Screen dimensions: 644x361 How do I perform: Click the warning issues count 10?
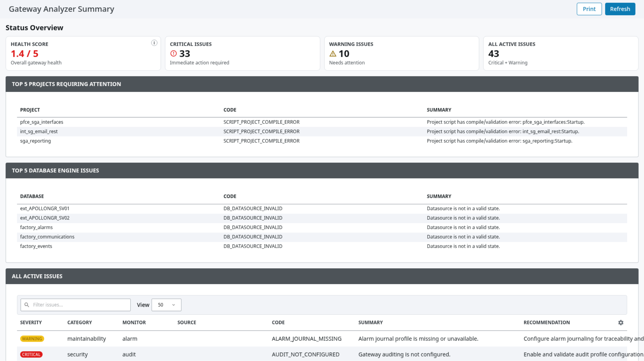tap(344, 54)
